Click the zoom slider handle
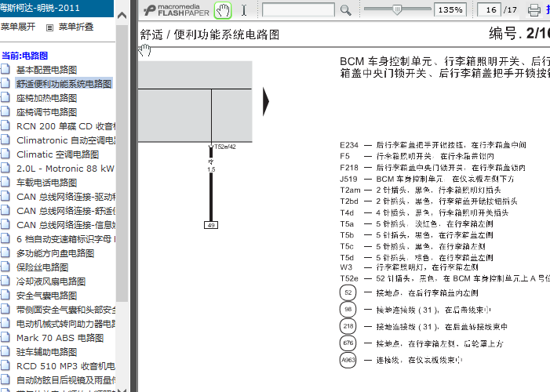Screen dimensions: 550x392 [x=397, y=9]
